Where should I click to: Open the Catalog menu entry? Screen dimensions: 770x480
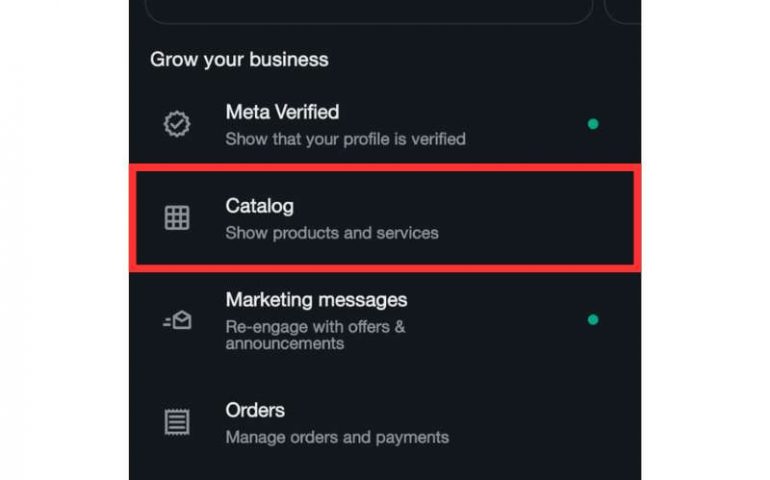tap(259, 207)
